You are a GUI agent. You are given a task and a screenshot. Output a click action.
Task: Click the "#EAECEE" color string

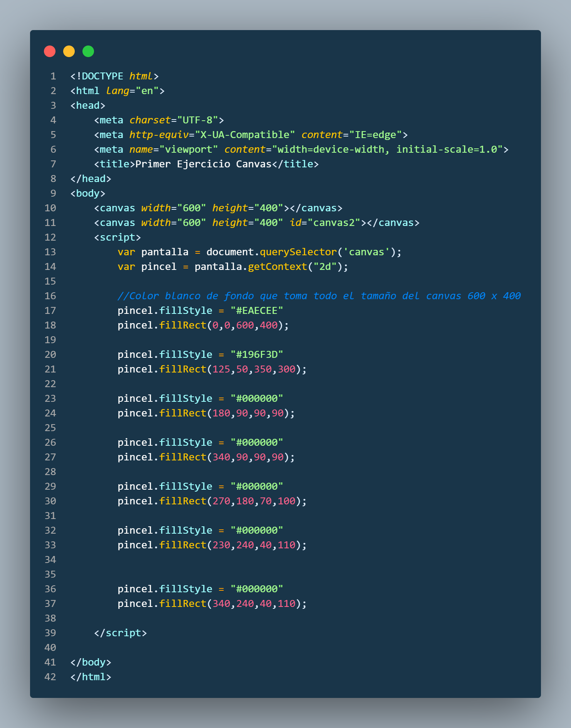coord(257,310)
